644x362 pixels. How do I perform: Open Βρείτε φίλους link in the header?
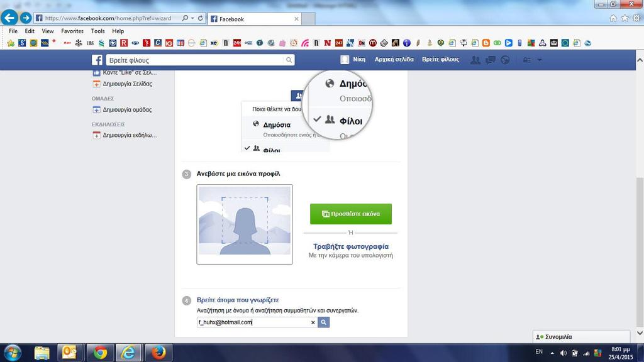coord(440,60)
